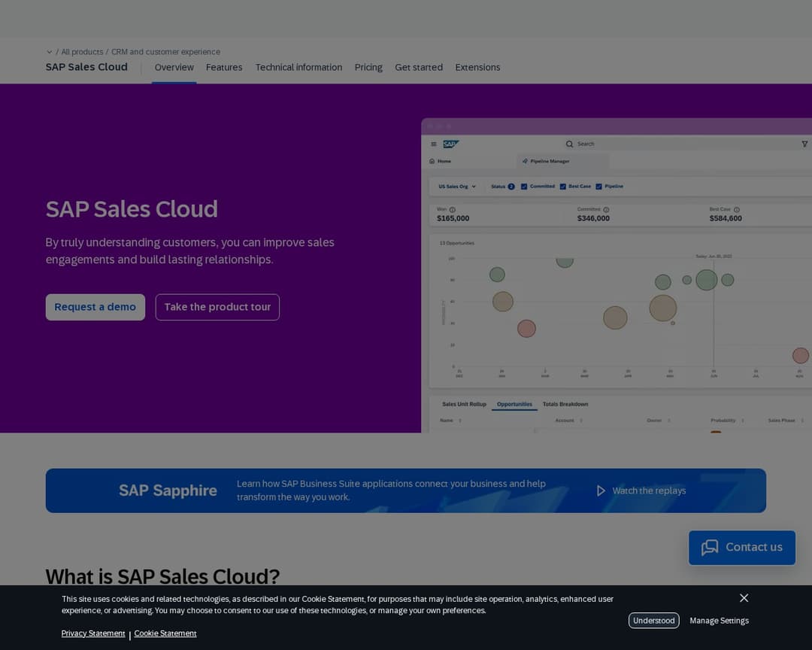Accept cookies with the Understood button
The height and width of the screenshot is (650, 812).
(653, 621)
